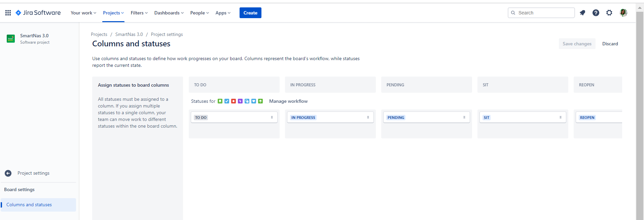Screen dimensions: 644x220
Task: Click SmartNas 3.0 in the breadcrumb
Action: click(x=129, y=34)
